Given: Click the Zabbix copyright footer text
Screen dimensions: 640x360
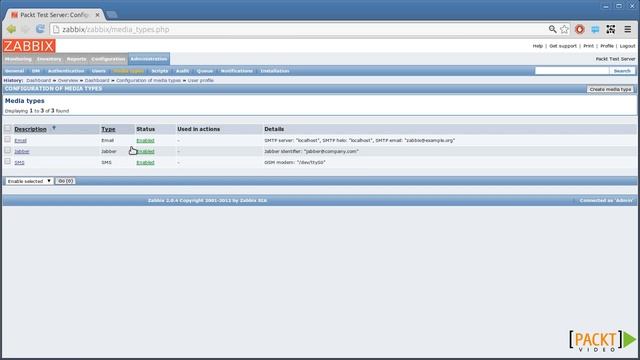Looking at the screenshot, I should click(207, 200).
